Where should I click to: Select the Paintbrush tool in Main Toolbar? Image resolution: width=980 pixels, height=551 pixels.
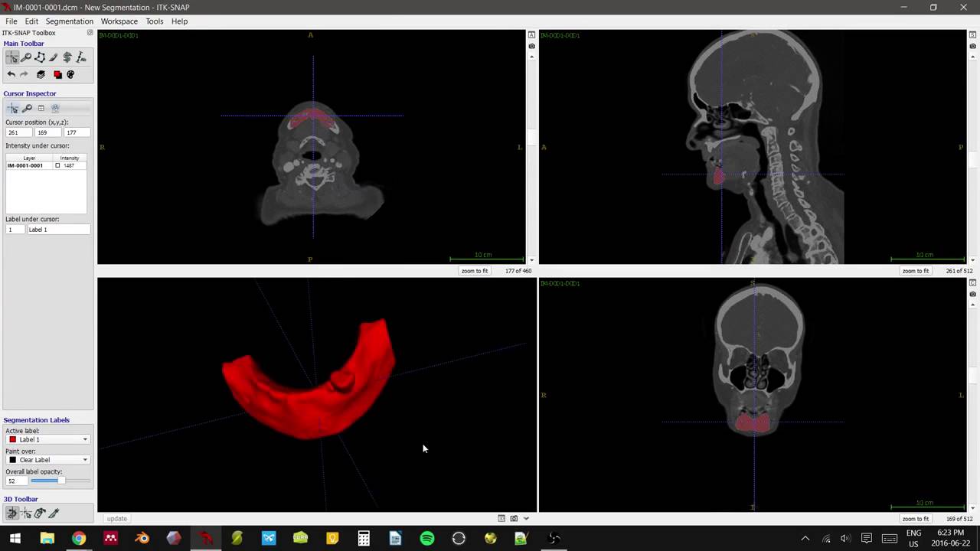tap(54, 57)
